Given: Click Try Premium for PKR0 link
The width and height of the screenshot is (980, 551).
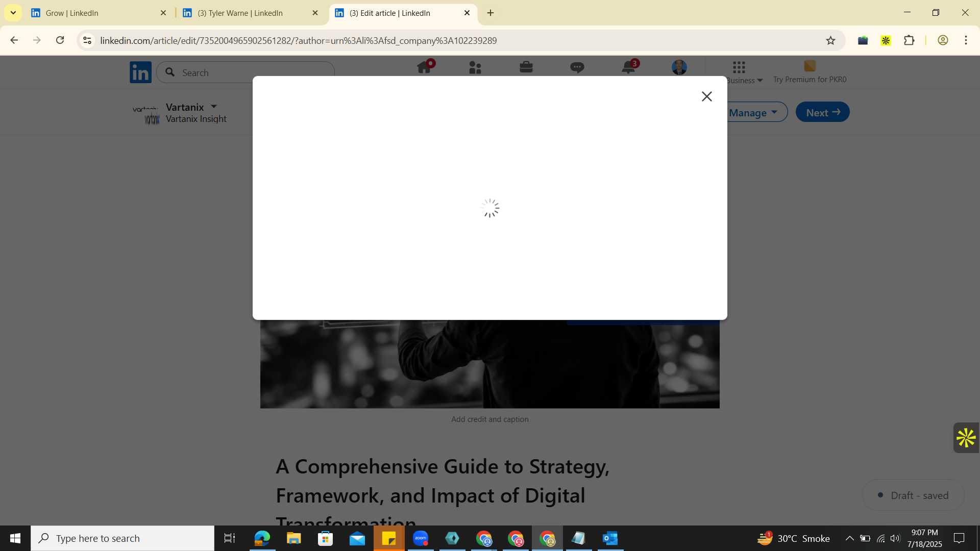Looking at the screenshot, I should 810,80.
